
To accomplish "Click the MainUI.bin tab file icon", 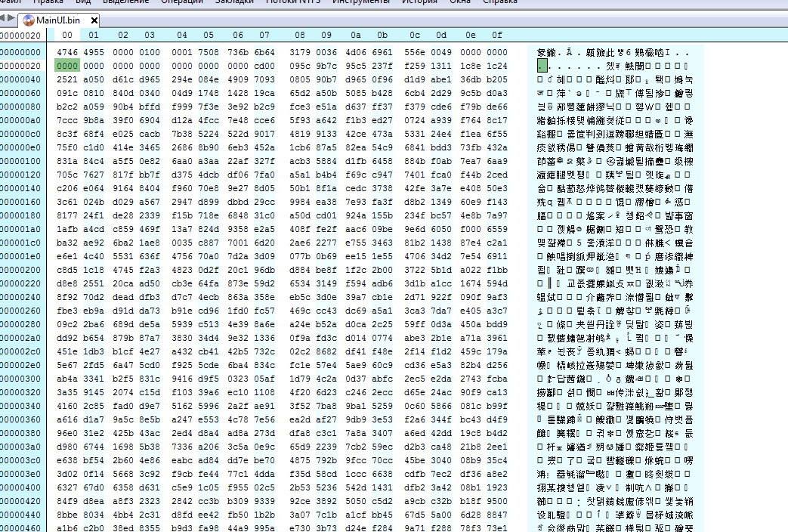I will (x=29, y=20).
